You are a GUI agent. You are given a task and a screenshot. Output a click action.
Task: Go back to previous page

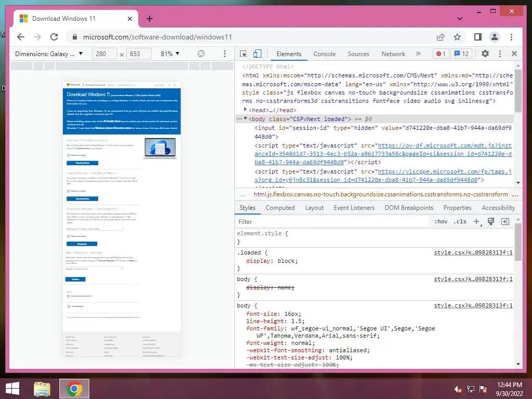(21, 37)
